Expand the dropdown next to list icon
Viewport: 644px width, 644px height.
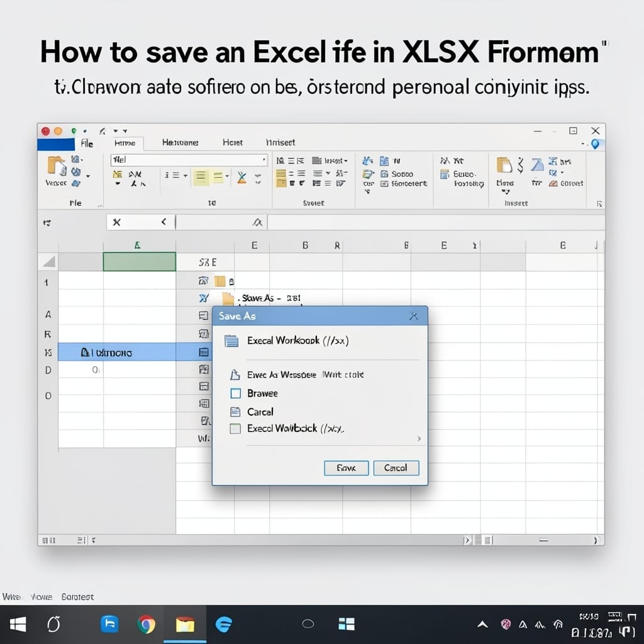pos(186,175)
